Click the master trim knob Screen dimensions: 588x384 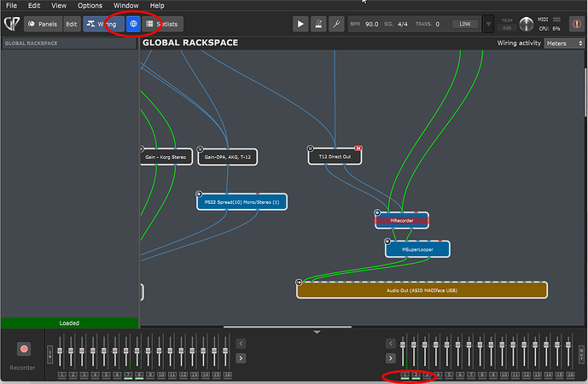526,25
